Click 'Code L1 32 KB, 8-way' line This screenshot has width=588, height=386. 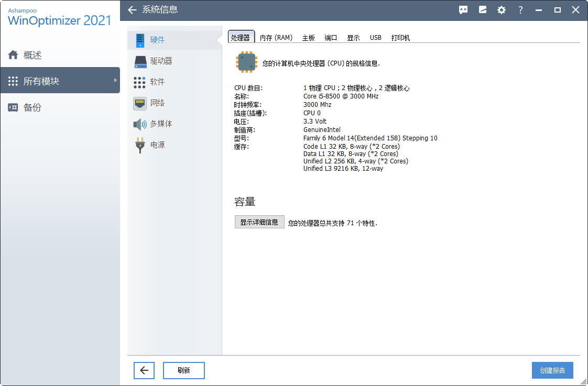(351, 147)
